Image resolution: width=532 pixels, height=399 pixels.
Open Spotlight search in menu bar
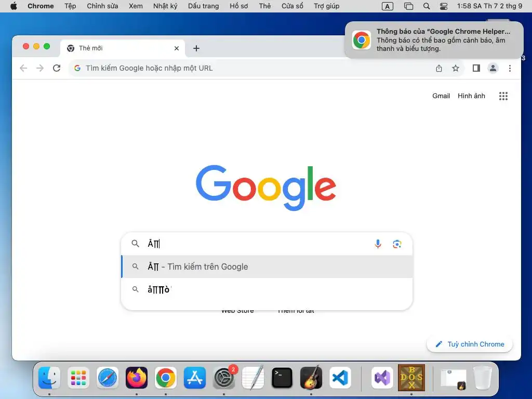tap(427, 6)
